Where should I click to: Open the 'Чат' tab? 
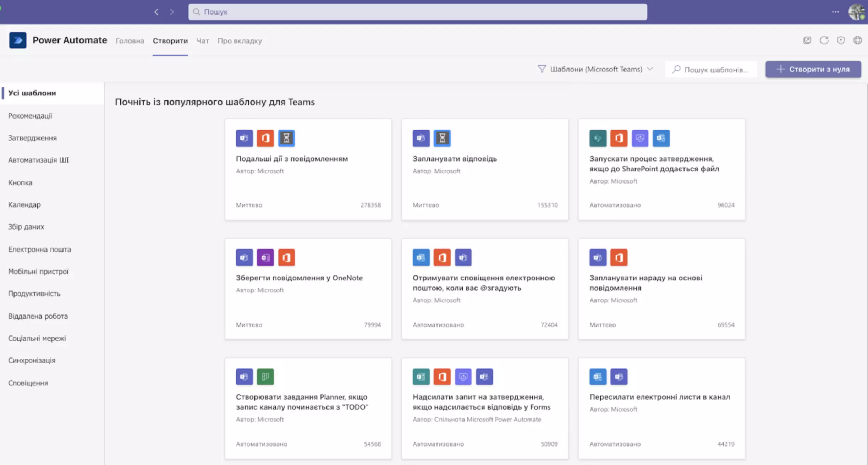203,41
